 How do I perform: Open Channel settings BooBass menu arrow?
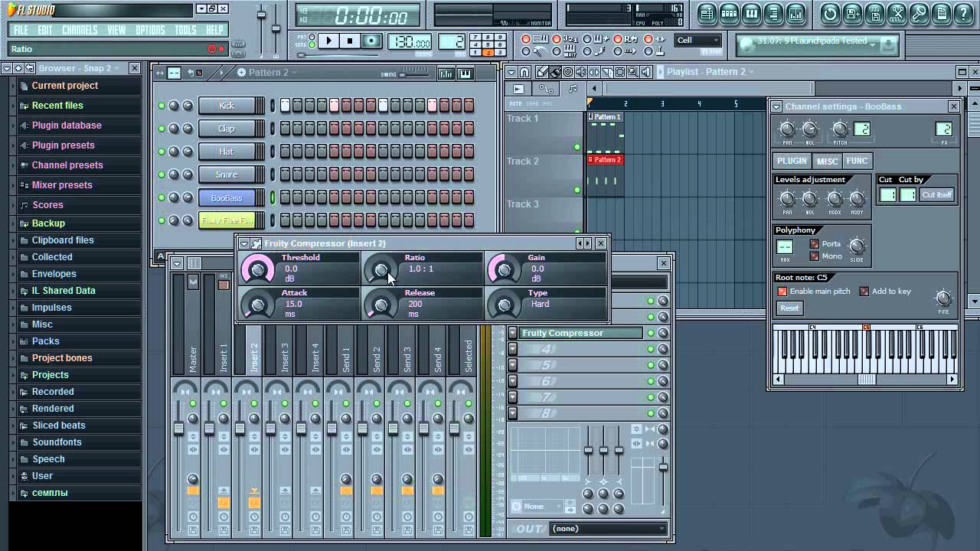point(776,106)
